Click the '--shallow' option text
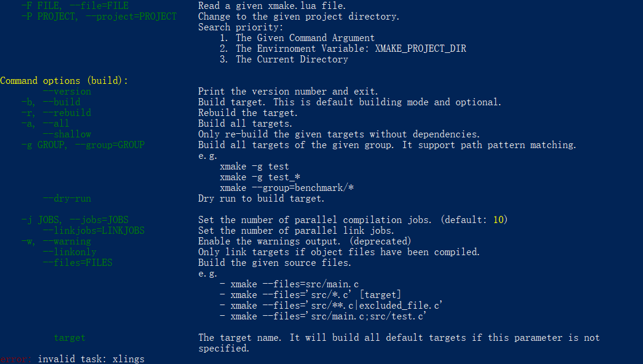Viewport: 643px width, 364px height. point(67,134)
